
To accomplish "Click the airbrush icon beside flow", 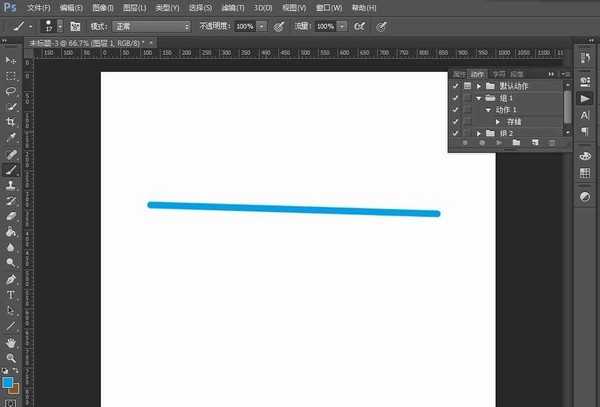I will (x=360, y=26).
